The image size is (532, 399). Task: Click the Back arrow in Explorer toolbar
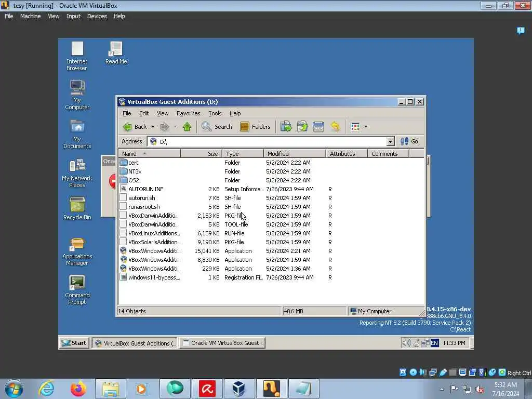pos(135,127)
